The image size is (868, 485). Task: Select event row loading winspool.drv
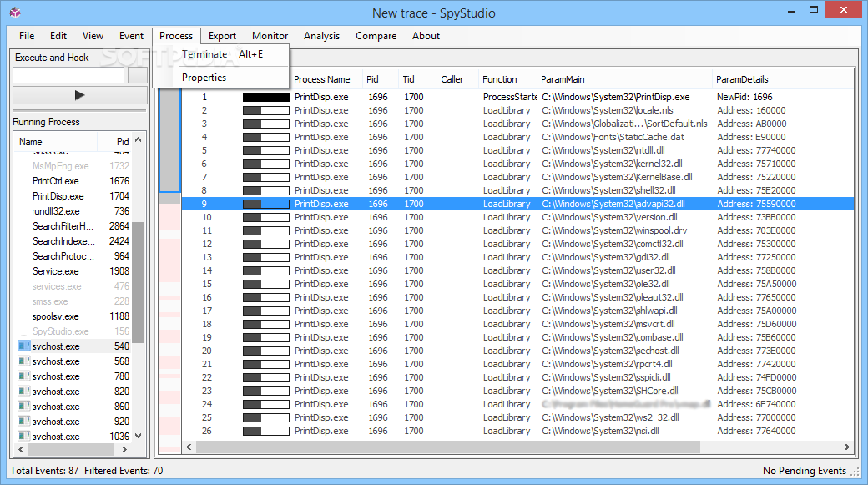click(x=517, y=230)
